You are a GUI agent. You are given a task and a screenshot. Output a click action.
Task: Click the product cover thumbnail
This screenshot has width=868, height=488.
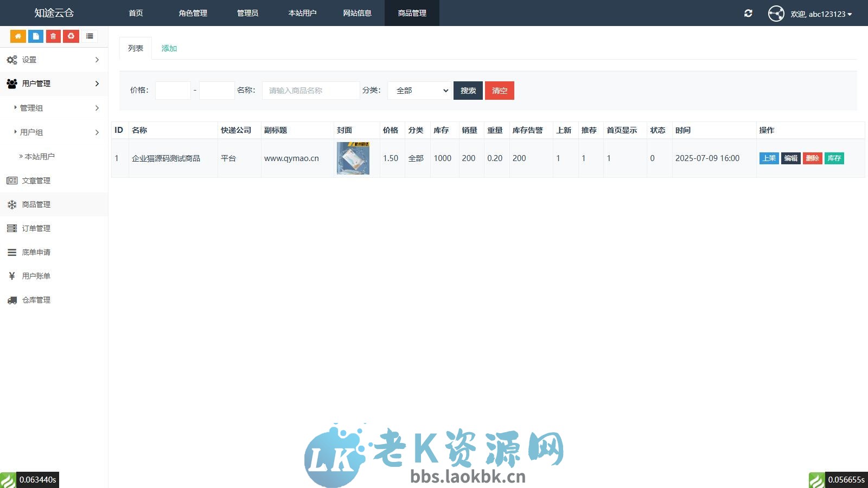coord(353,158)
